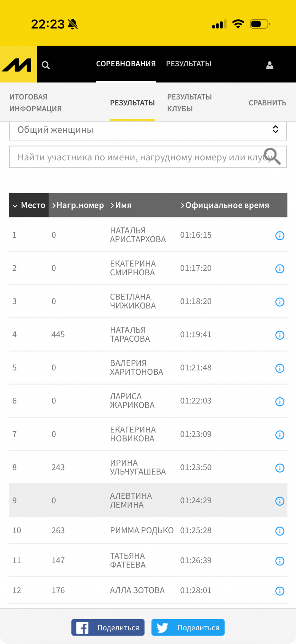Sort by Нагр.номер column header

pos(78,205)
